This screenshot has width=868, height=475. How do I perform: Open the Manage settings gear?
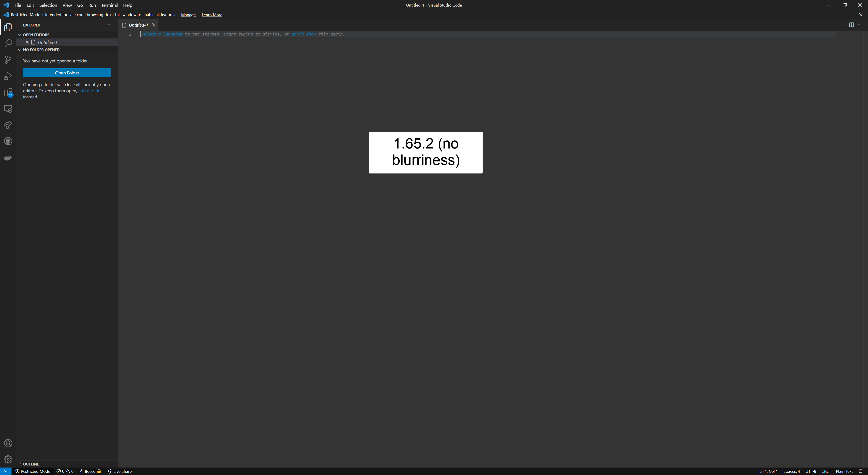pyautogui.click(x=8, y=459)
